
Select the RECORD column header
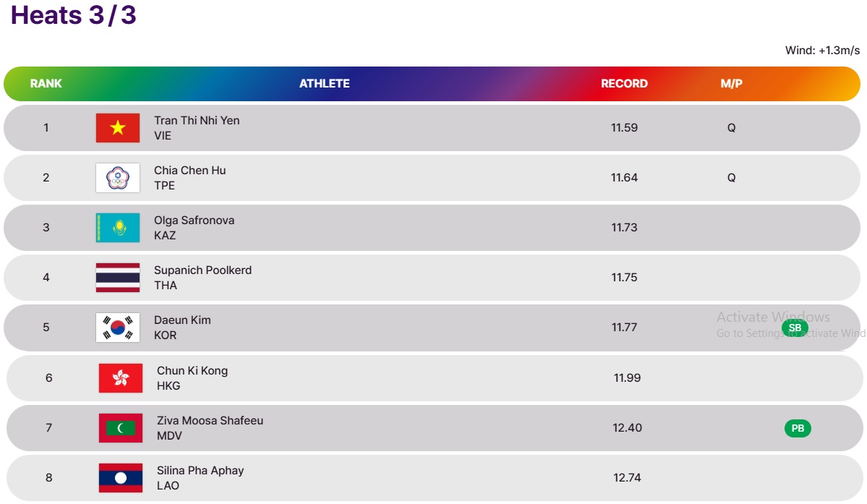click(x=624, y=83)
